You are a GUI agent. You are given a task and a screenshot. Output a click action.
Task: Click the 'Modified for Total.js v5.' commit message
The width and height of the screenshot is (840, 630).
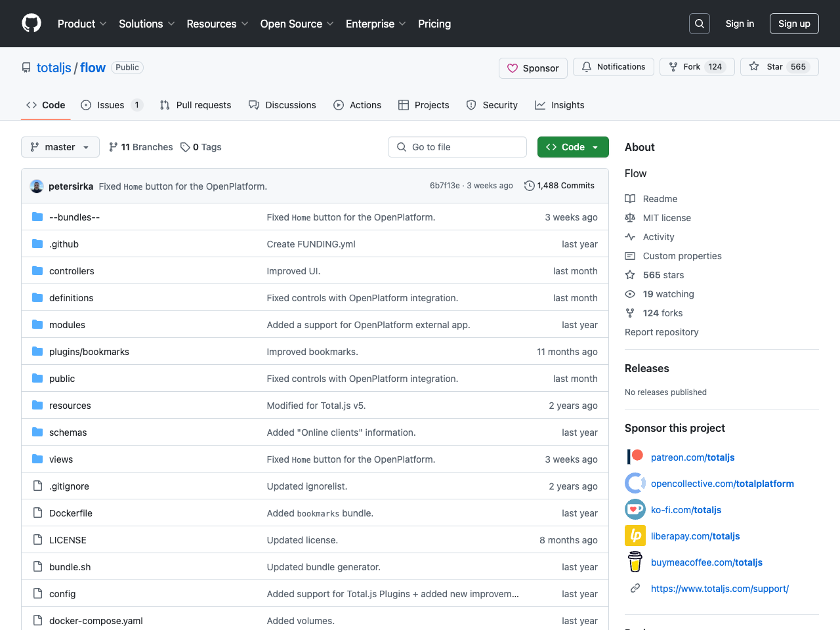316,406
